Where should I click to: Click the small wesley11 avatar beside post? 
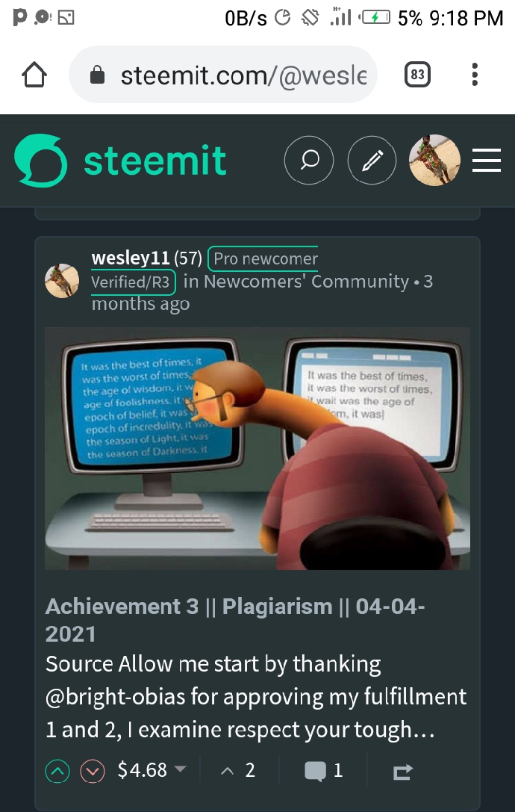[62, 281]
